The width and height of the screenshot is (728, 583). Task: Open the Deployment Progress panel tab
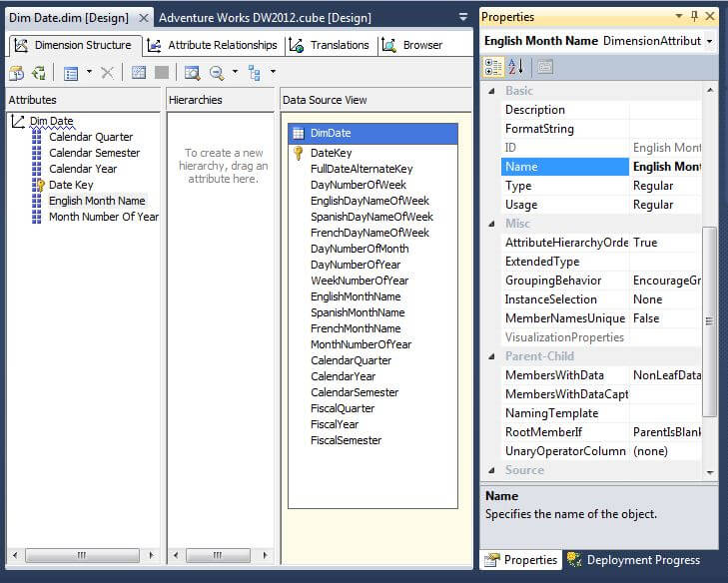pos(634,560)
